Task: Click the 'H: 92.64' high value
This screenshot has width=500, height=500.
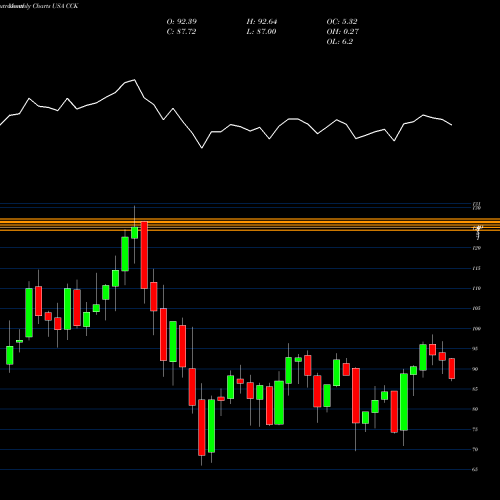Action: [x=262, y=22]
